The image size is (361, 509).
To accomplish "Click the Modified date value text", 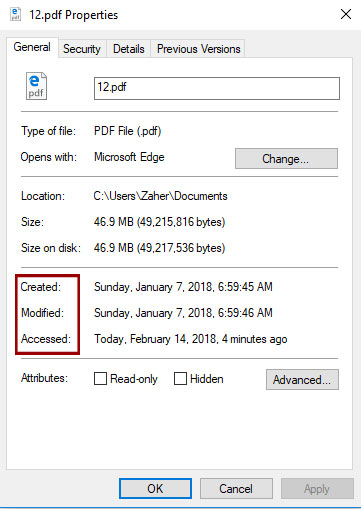I will (183, 313).
